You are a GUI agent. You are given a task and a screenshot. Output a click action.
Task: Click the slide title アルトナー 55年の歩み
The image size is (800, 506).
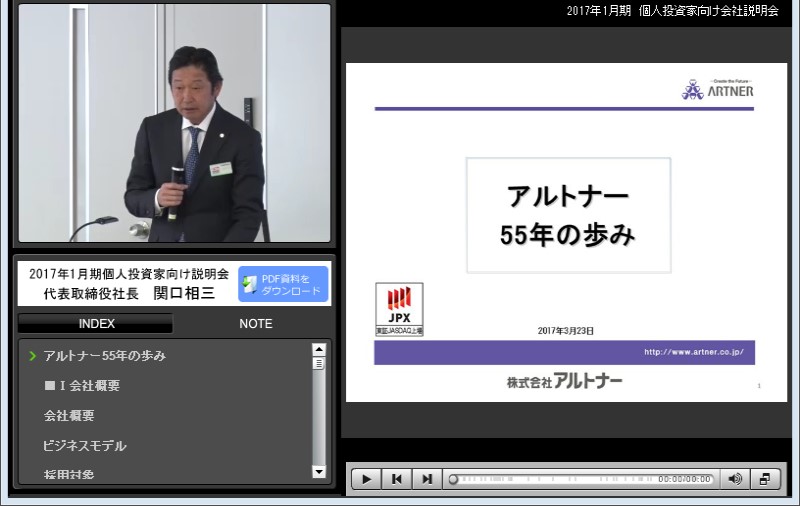pyautogui.click(x=568, y=215)
